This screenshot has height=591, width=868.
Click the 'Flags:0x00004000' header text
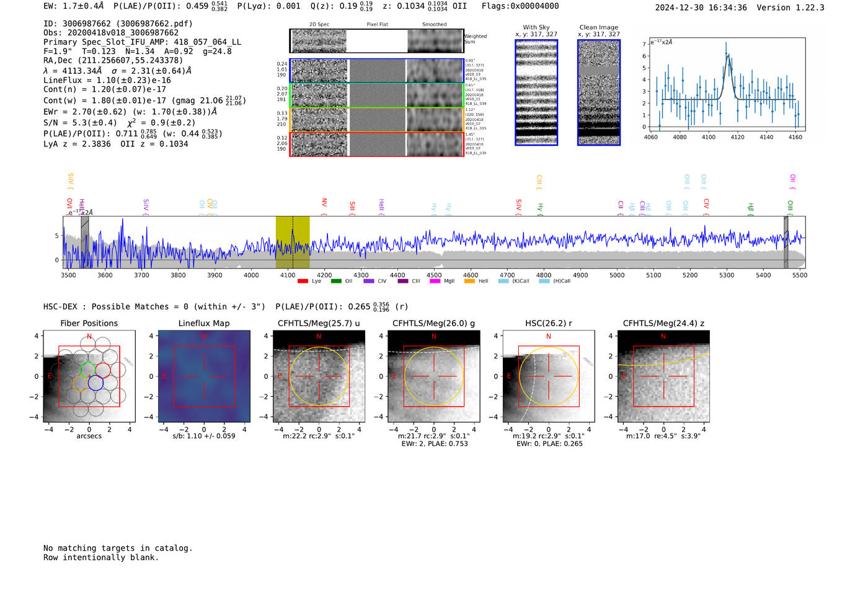click(x=520, y=6)
